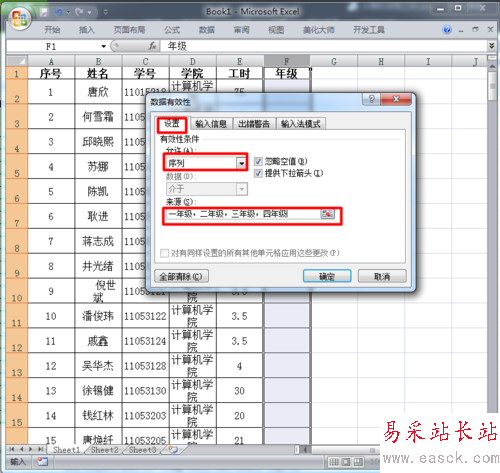
Task: Click the 取消 button
Action: (382, 276)
